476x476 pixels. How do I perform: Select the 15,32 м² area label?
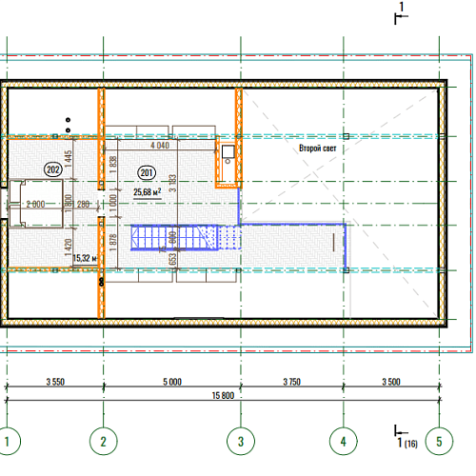click(x=85, y=258)
